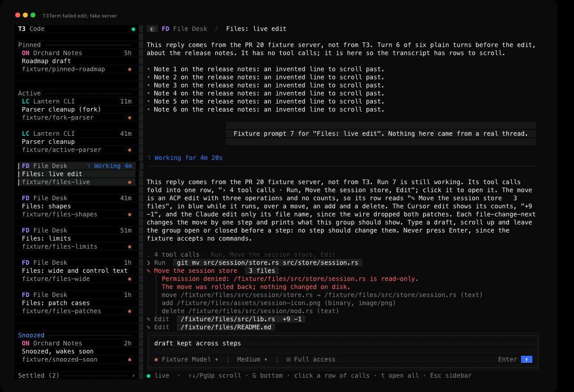Open the Roadmap draft thread
Image resolution: width=574 pixels, height=392 pixels.
point(46,61)
